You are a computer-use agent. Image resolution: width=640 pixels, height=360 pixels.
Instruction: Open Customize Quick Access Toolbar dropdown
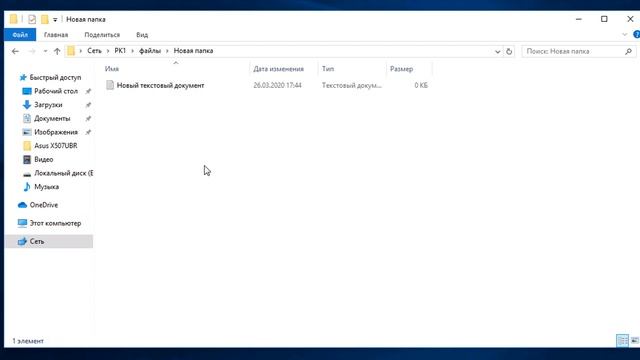55,20
